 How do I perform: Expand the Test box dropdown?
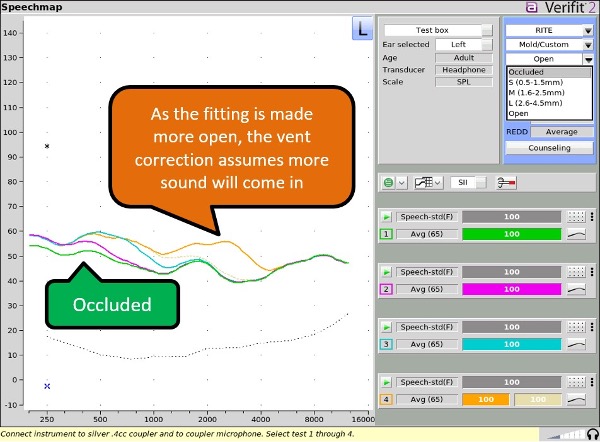tap(487, 30)
